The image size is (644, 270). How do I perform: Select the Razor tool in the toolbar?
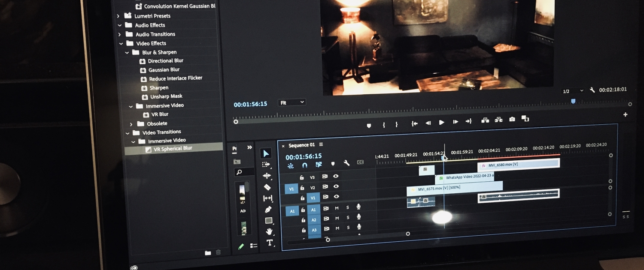267,187
